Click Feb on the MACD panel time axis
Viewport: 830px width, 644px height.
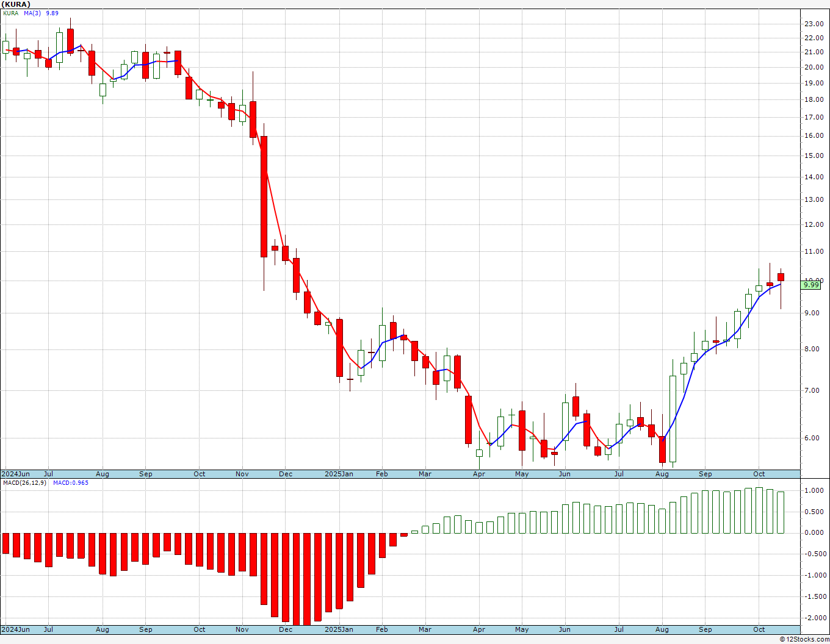[382, 629]
